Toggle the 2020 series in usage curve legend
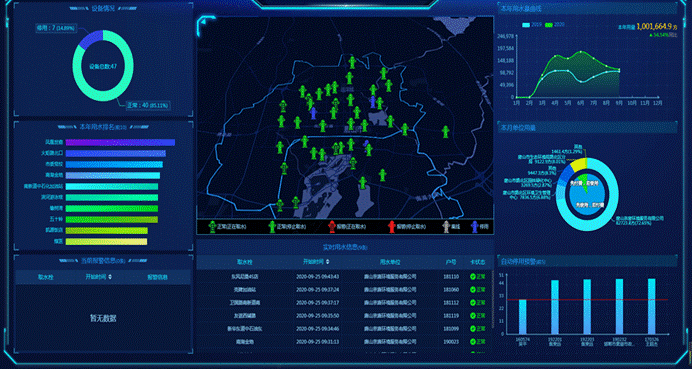Viewport: 692px width, 369px height. click(554, 25)
